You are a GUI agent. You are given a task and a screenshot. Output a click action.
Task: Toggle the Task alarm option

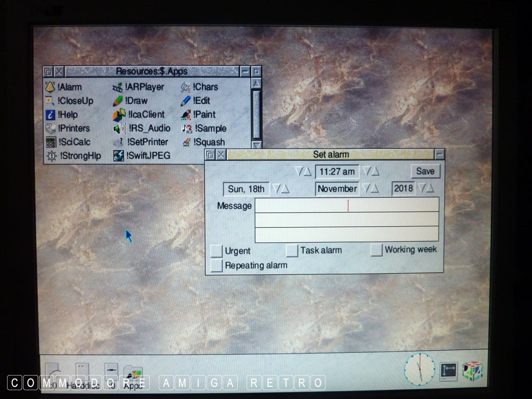pyautogui.click(x=292, y=251)
